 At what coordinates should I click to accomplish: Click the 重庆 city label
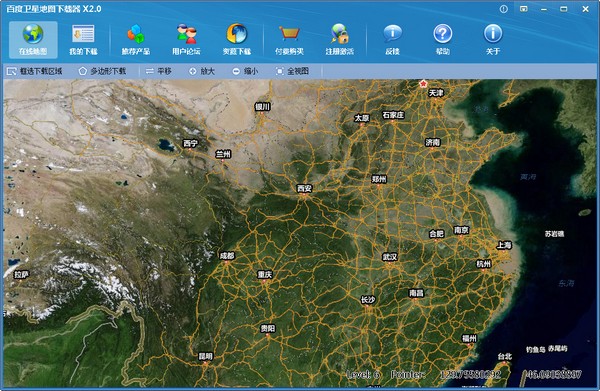point(264,274)
